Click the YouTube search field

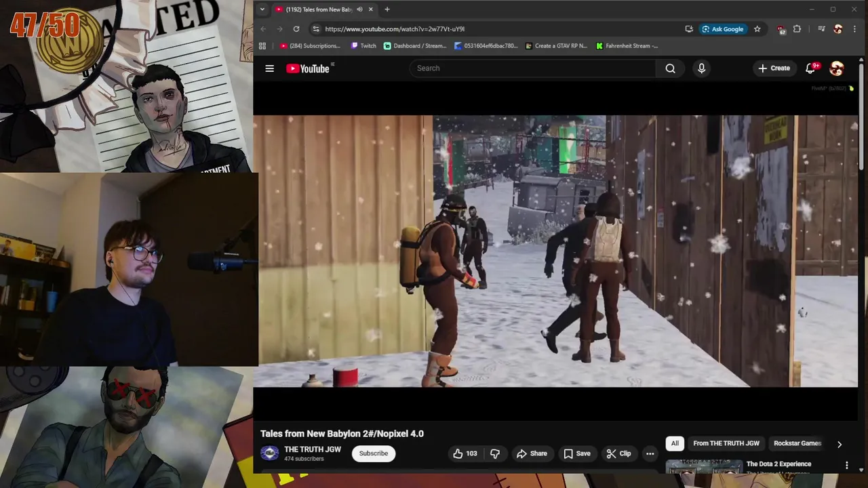coord(532,68)
